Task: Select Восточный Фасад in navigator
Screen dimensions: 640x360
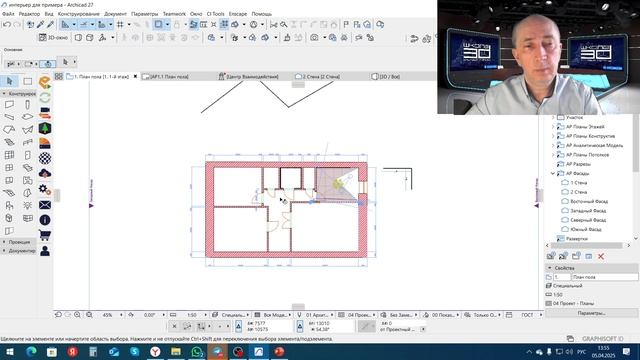Action: [589, 201]
